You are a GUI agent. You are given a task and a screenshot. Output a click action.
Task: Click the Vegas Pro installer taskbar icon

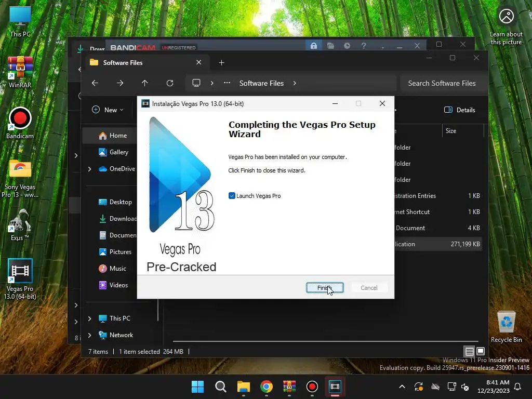335,387
